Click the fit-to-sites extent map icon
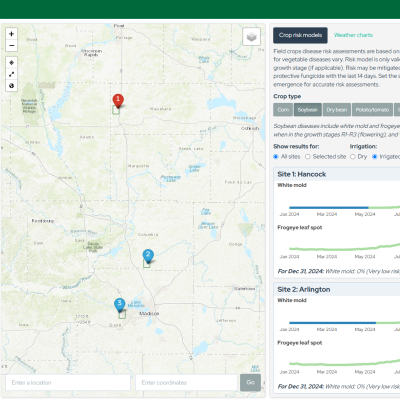Viewport: 400px width, 400px height. 11,74
